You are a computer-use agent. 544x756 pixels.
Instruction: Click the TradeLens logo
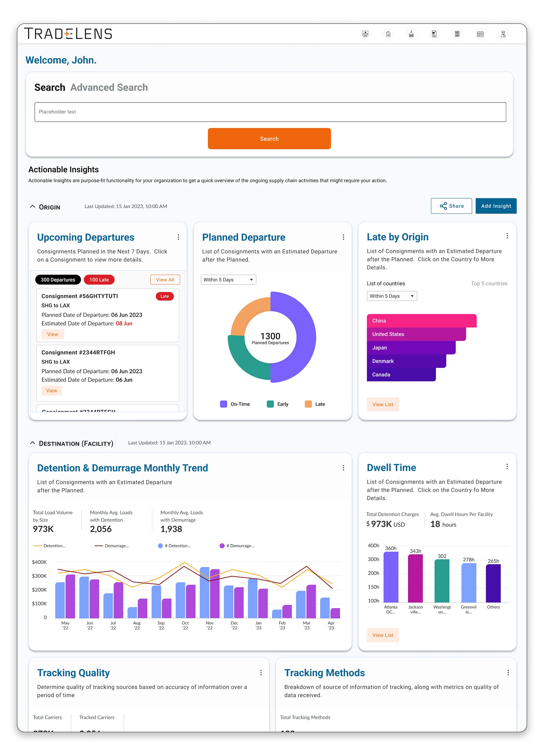point(68,34)
